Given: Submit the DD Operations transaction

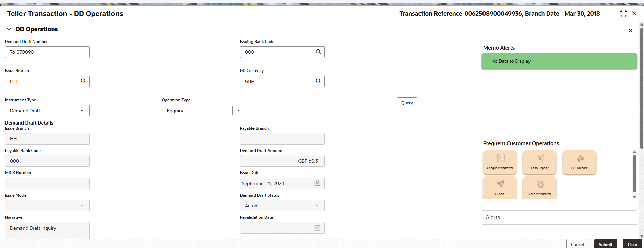Looking at the screenshot, I should pyautogui.click(x=605, y=244).
